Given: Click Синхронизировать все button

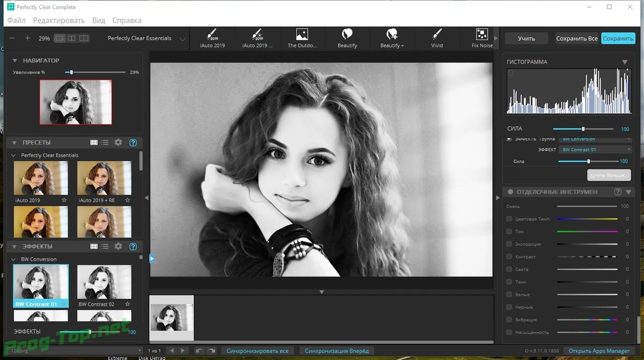Looking at the screenshot, I should [258, 350].
